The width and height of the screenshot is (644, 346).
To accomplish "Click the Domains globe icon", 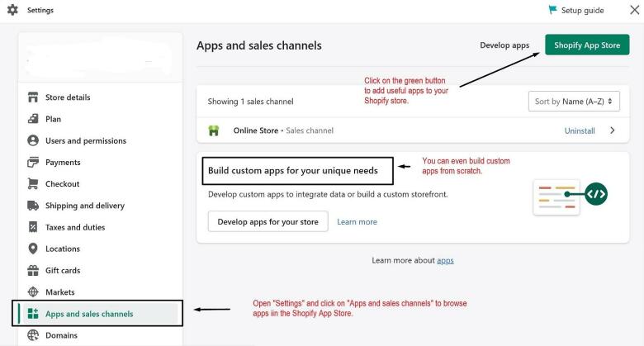I will click(x=33, y=335).
